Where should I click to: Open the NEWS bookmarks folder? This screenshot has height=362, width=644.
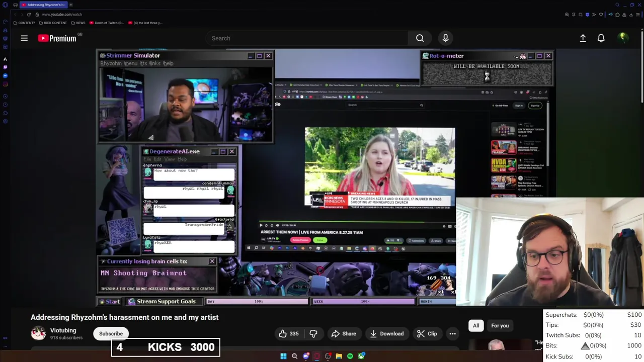[78, 23]
